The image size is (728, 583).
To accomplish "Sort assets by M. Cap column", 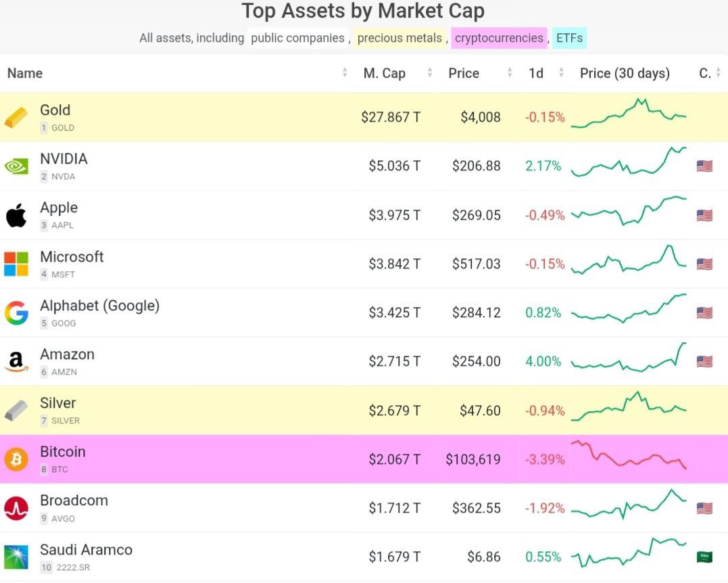I will [385, 73].
